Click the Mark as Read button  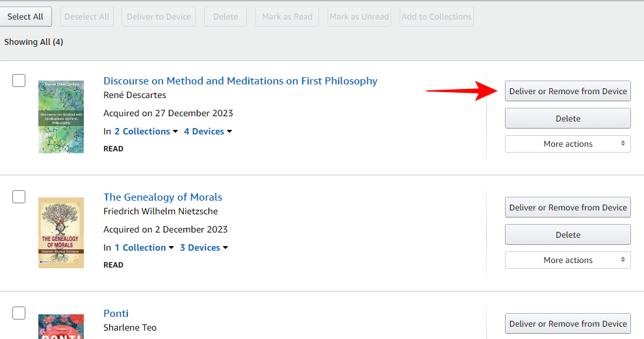point(287,16)
